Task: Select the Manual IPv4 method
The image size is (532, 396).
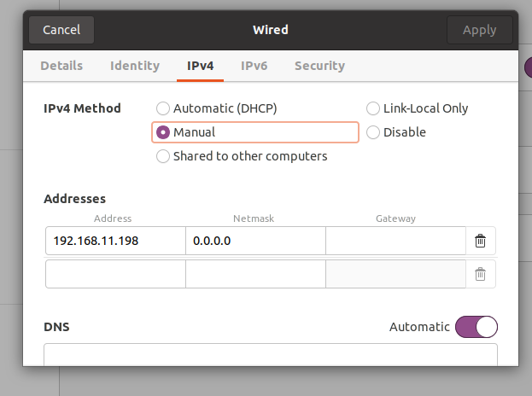Action: coord(255,132)
